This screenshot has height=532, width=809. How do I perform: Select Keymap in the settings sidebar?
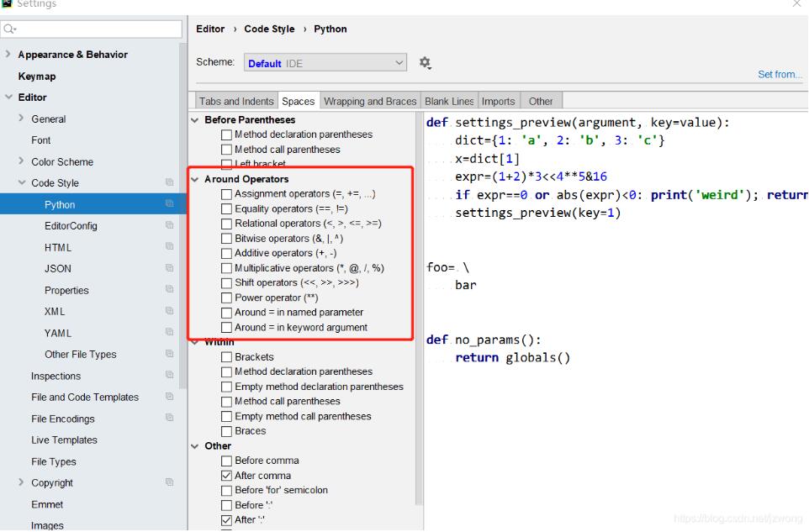(38, 76)
